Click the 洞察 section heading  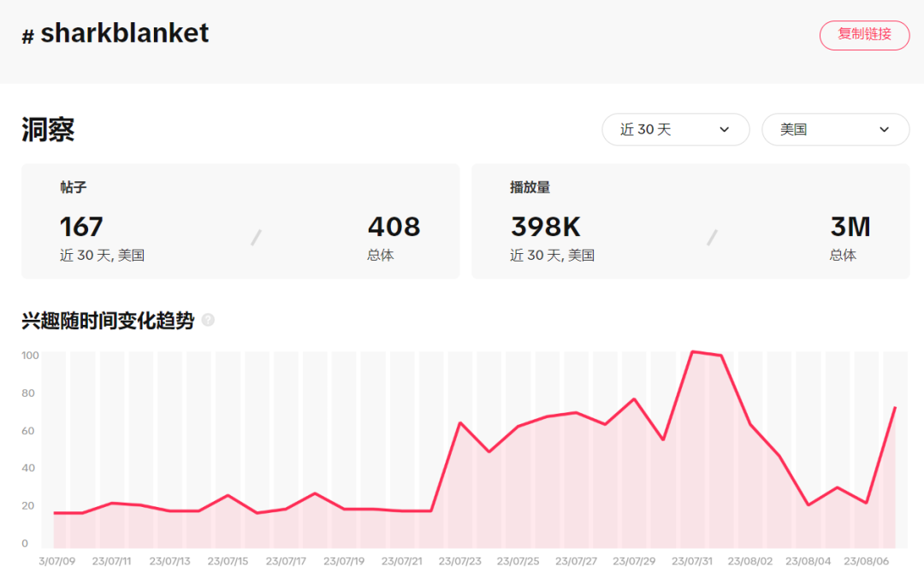[x=48, y=130]
